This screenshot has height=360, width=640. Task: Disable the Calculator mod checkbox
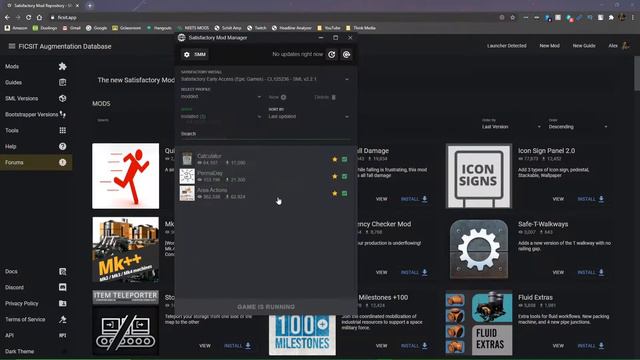pos(344,159)
